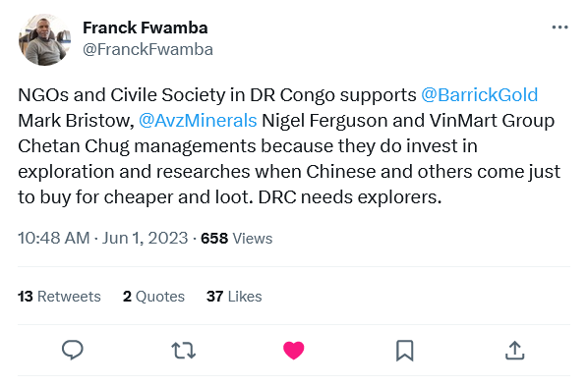Viewport: 588px width, 386px height.
Task: Bookmark this tweet
Action: [x=405, y=351]
